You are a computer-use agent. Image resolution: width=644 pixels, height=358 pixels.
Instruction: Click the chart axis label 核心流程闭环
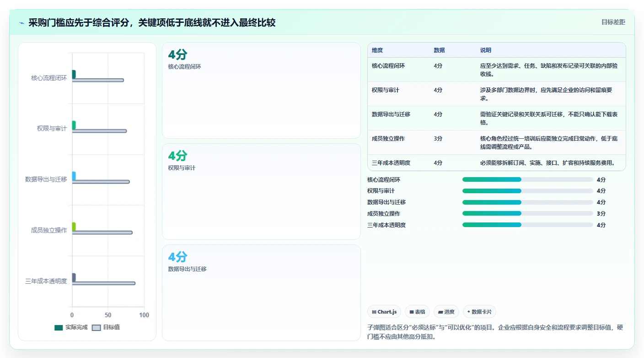(49, 78)
